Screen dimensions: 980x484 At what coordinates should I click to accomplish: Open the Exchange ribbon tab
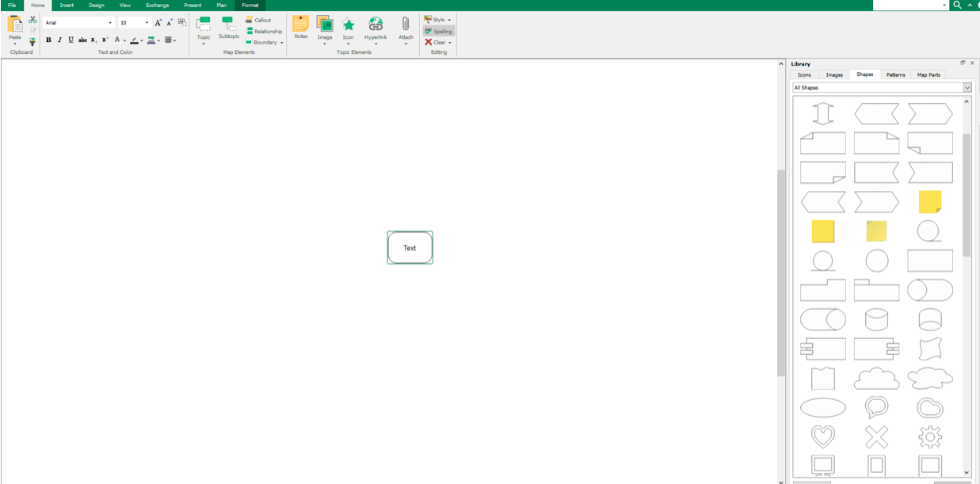click(158, 5)
